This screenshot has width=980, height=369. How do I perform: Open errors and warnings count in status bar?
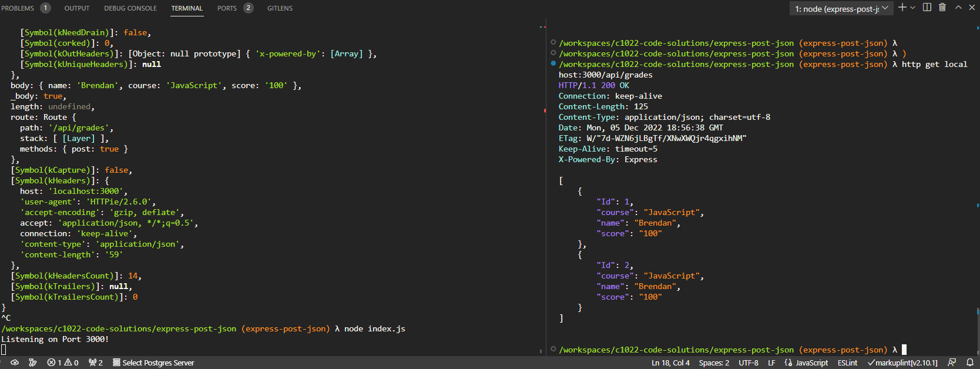coord(63,363)
